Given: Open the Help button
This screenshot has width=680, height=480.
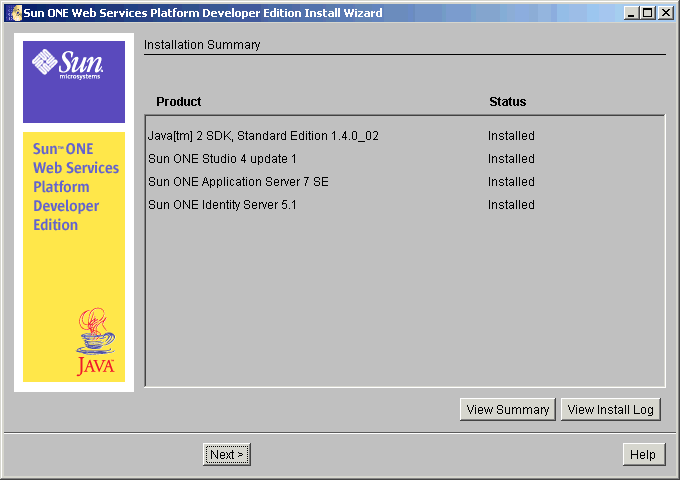Looking at the screenshot, I should click(643, 454).
